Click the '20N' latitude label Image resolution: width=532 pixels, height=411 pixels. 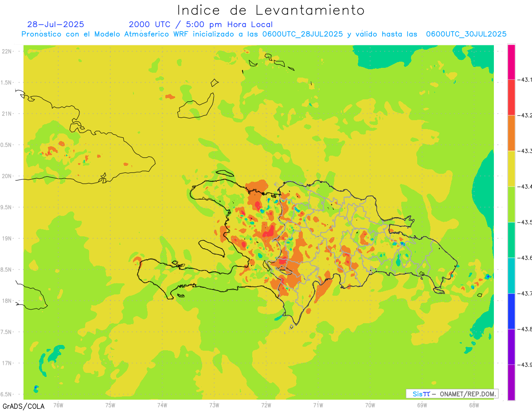tap(7, 176)
